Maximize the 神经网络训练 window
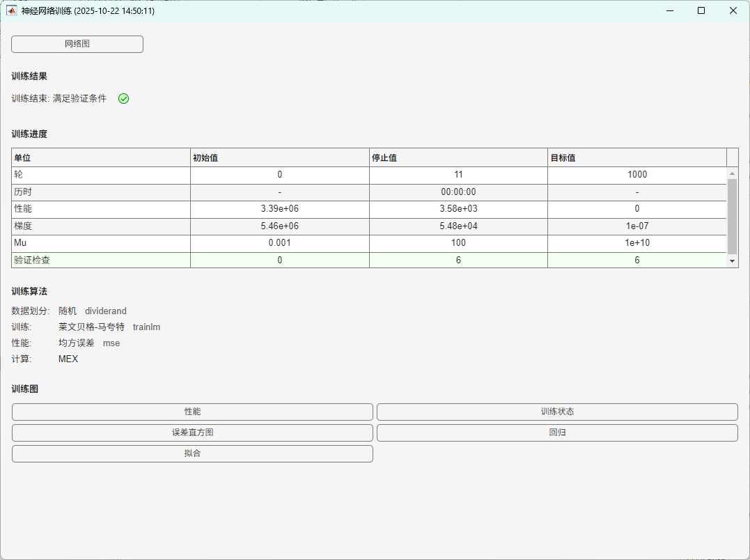750x560 pixels. click(701, 10)
